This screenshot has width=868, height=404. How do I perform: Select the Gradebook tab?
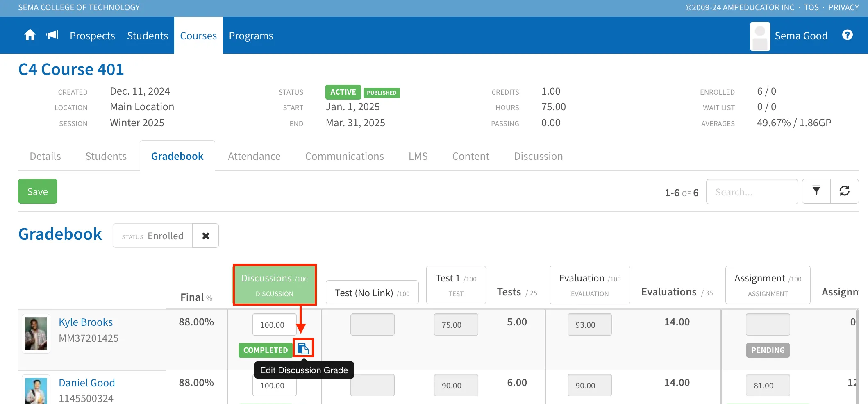(177, 156)
